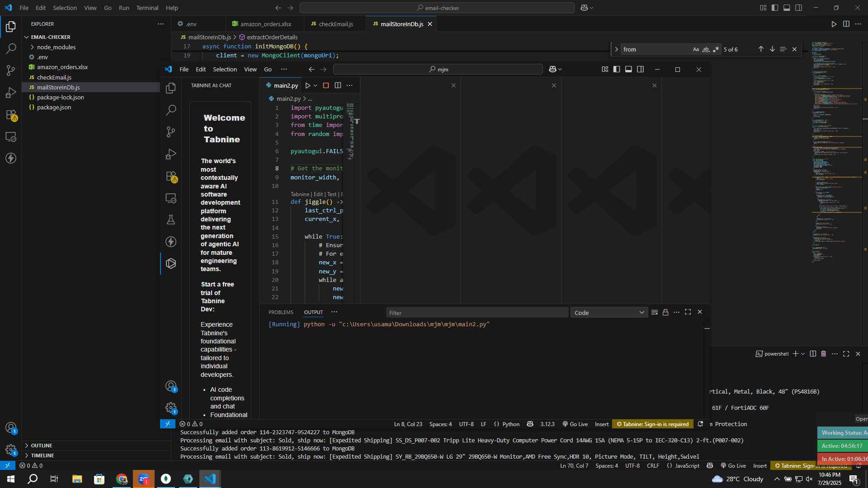
Task: Open Run and Debug icon in mjm window
Action: coord(171,154)
